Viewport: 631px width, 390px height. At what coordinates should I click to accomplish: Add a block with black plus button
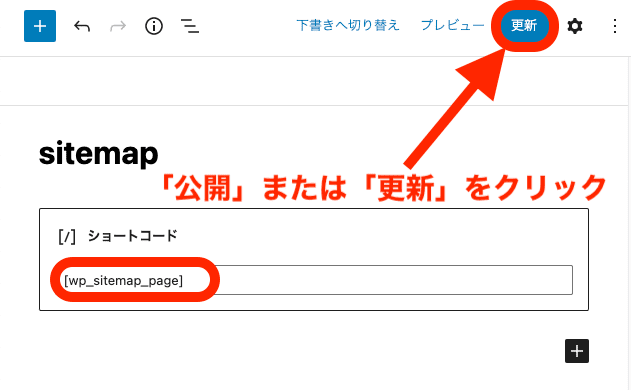point(577,351)
